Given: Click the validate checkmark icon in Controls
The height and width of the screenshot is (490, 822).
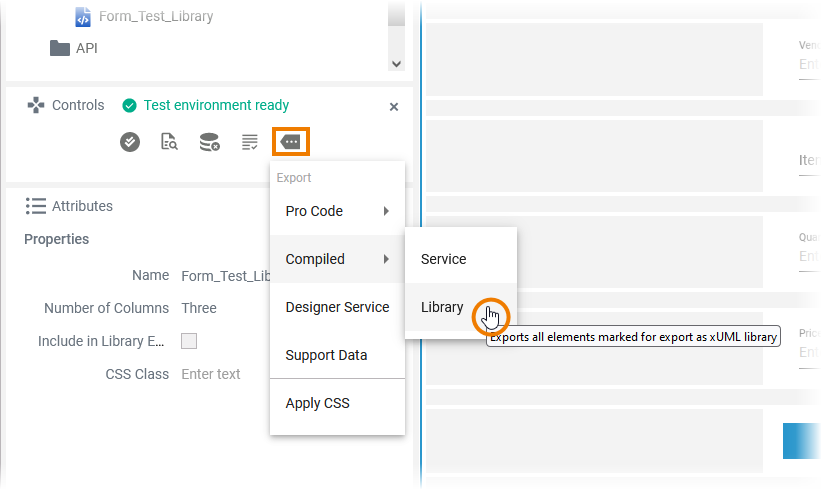Looking at the screenshot, I should click(130, 143).
